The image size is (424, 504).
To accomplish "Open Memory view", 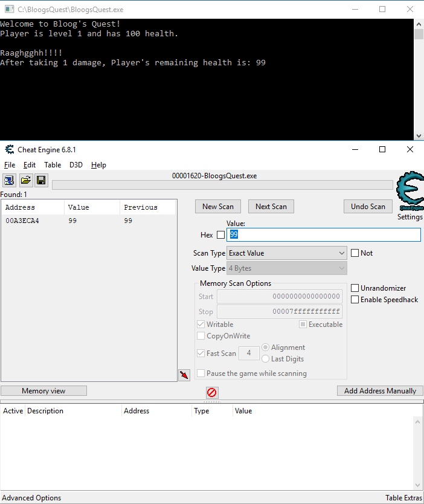I will pos(43,391).
